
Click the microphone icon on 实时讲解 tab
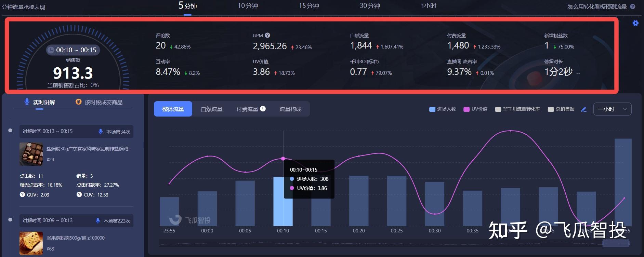[x=27, y=102]
